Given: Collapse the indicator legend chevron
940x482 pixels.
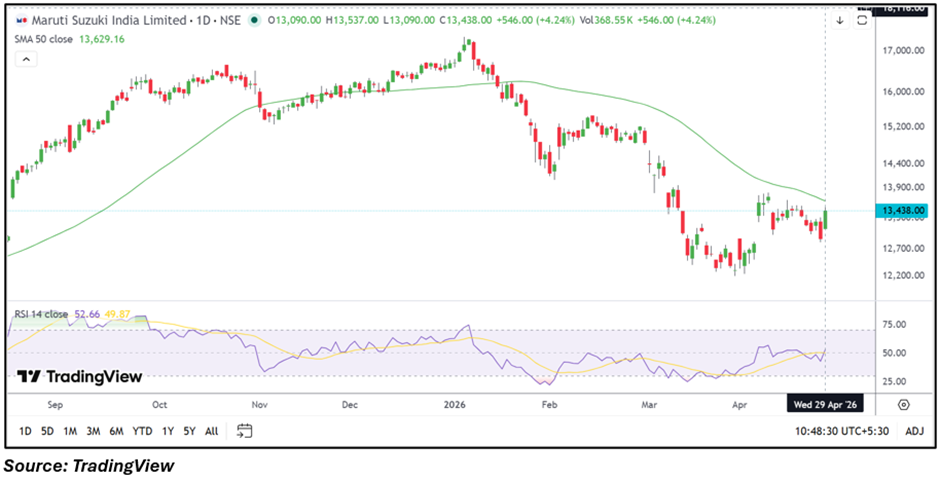Looking at the screenshot, I should pos(22,59).
